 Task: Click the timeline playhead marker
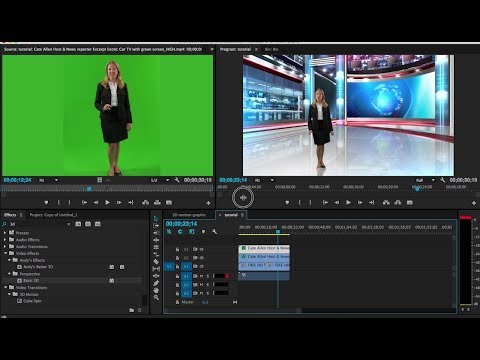point(278,232)
